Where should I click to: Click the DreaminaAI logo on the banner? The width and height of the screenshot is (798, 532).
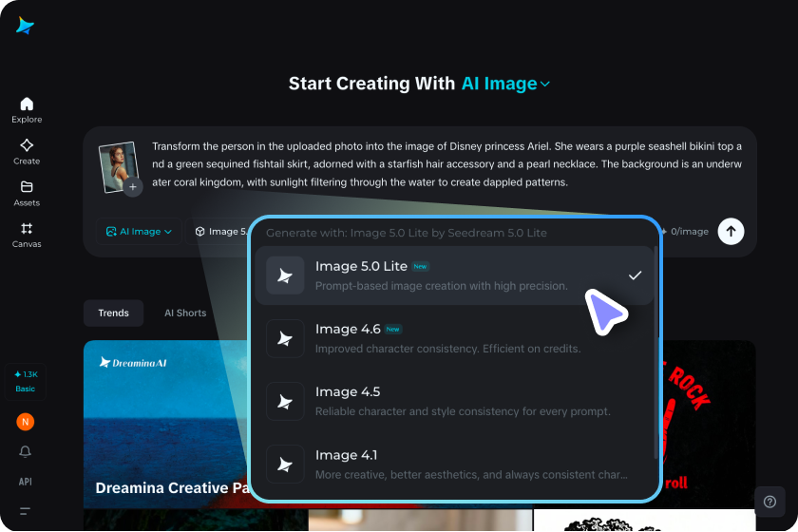pyautogui.click(x=133, y=363)
